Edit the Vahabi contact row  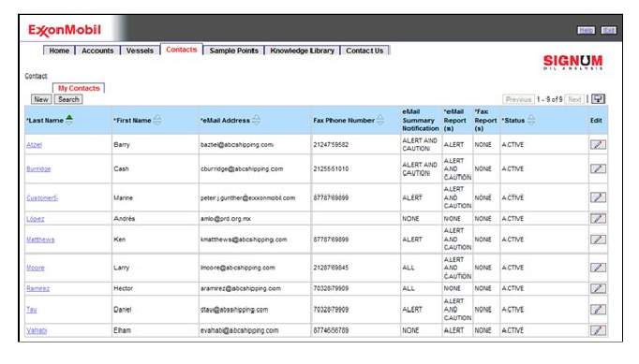pyautogui.click(x=598, y=330)
